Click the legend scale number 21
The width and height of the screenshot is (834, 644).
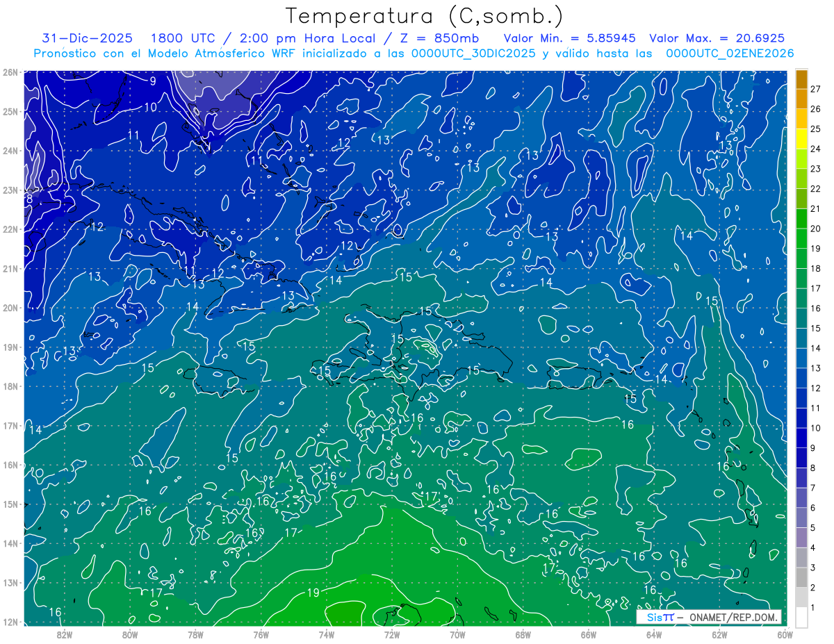click(x=815, y=209)
